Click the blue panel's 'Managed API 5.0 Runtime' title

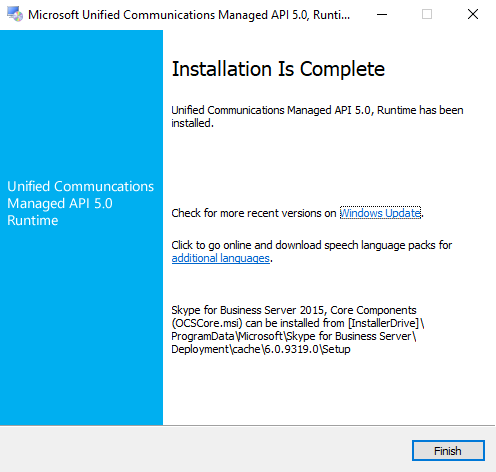[80, 203]
